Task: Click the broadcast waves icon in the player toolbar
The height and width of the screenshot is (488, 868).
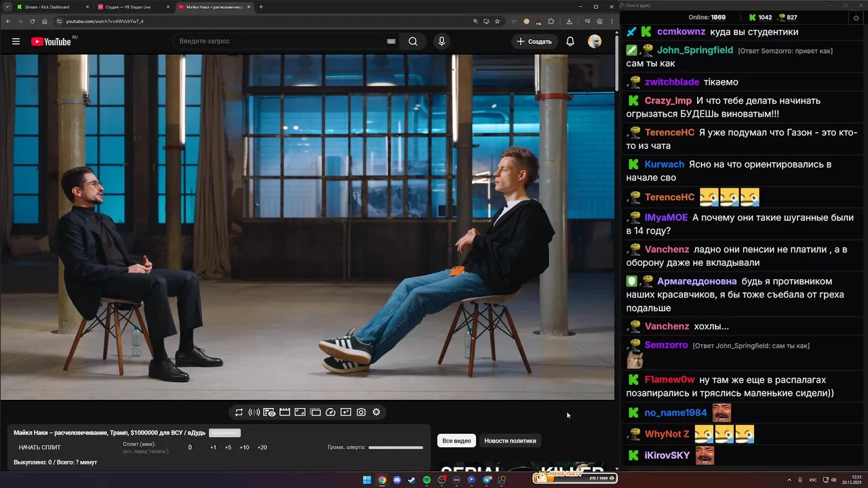Action: [254, 412]
